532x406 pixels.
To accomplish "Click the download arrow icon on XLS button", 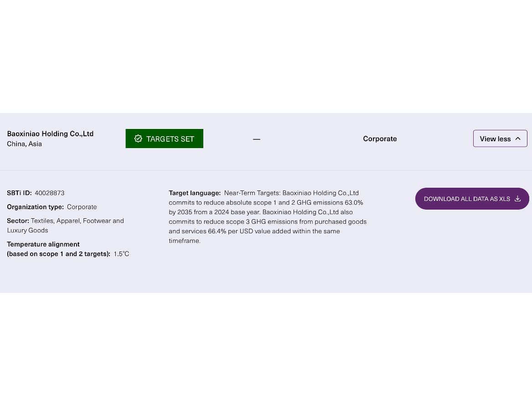I will tap(517, 199).
